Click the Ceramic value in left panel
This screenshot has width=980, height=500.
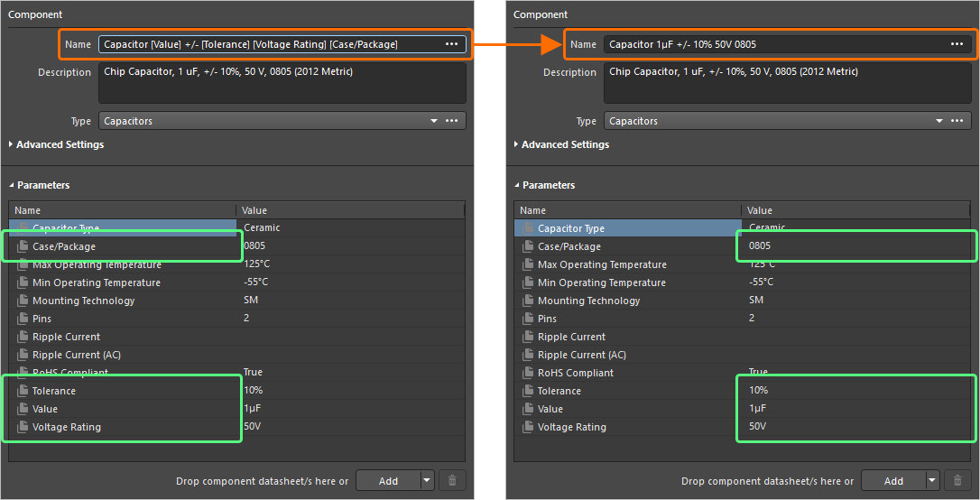pos(262,227)
